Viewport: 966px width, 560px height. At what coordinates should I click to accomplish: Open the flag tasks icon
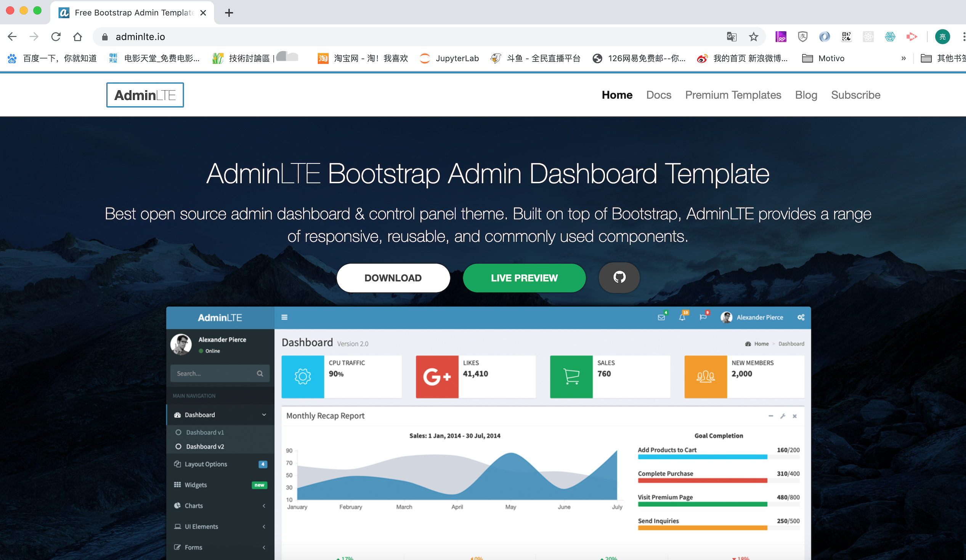(703, 317)
